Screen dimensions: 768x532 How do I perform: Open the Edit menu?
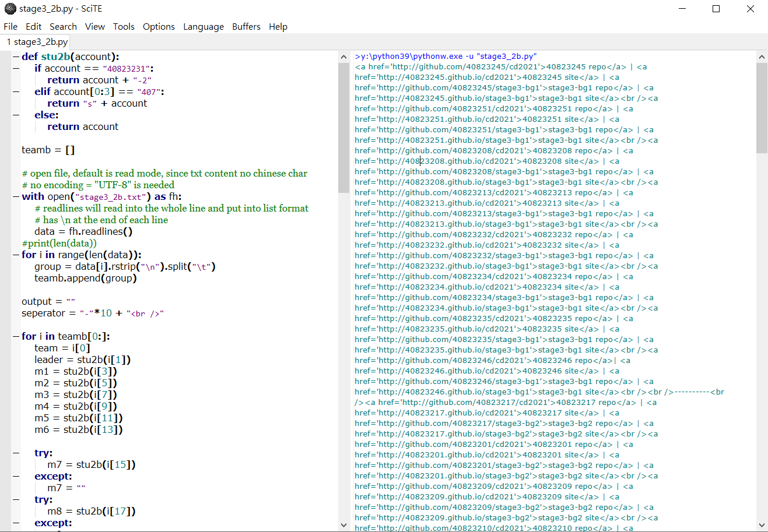33,26
